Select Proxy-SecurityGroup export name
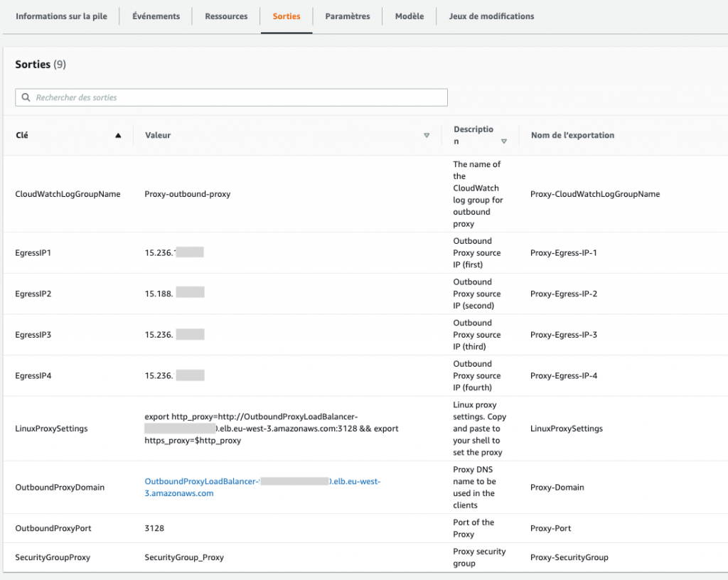Screen dimensions: 728x580 tap(569, 557)
